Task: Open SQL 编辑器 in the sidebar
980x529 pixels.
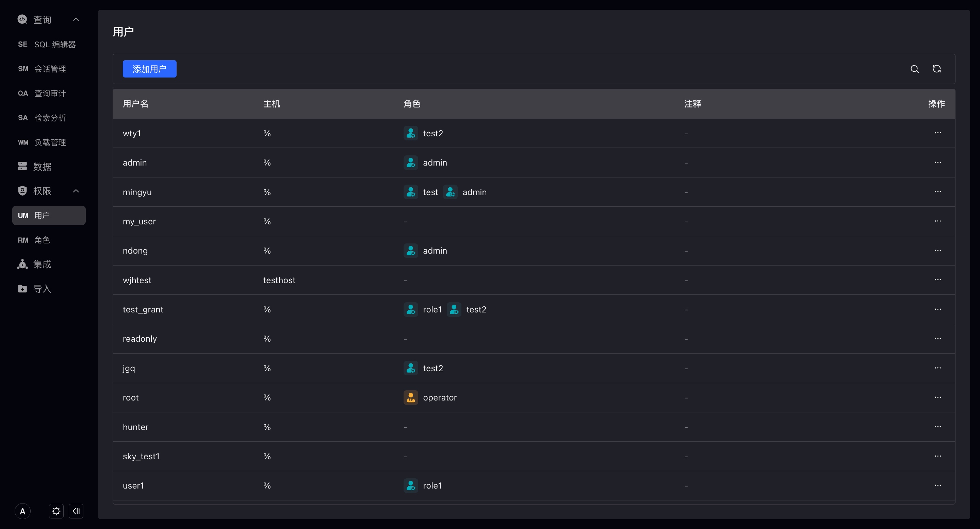Action: tap(49, 45)
